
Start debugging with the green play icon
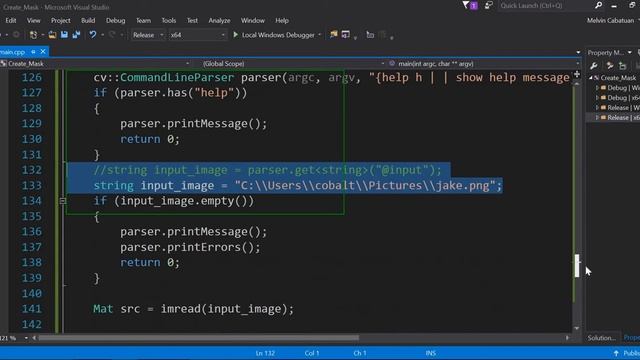(236, 35)
